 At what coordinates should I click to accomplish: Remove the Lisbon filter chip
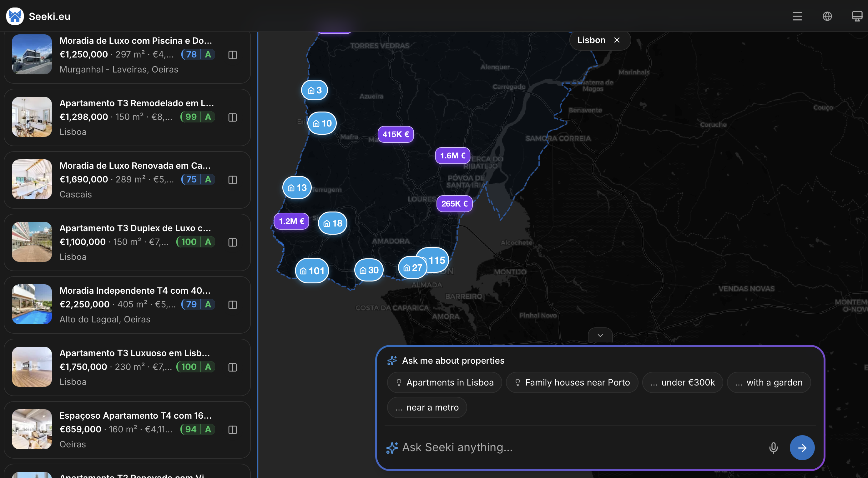coord(617,40)
